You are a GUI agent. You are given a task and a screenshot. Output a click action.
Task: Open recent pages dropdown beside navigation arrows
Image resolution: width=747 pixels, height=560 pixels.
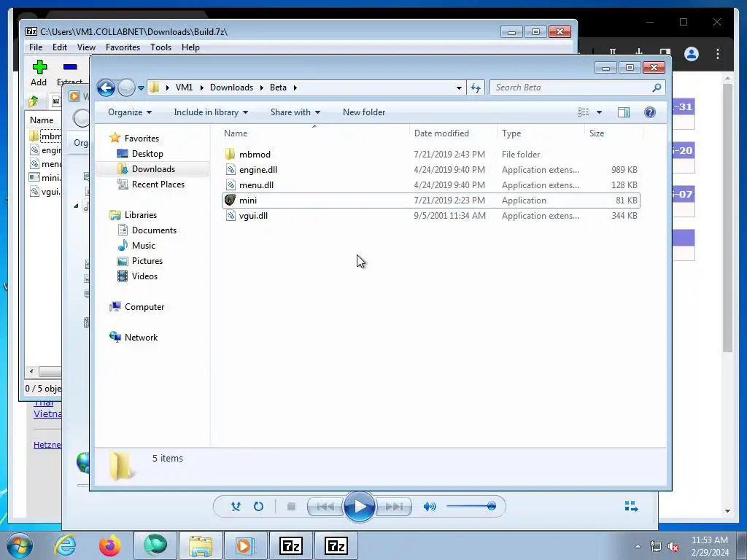[141, 88]
